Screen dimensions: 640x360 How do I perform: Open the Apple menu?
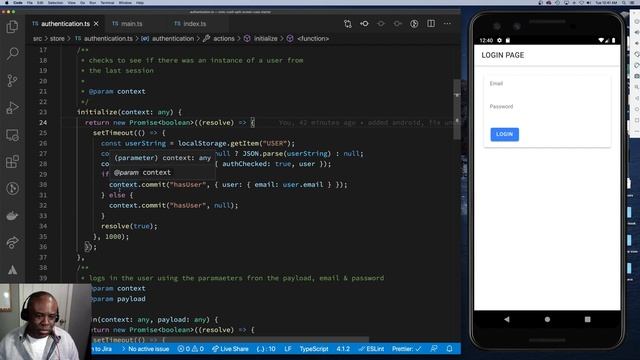pyautogui.click(x=6, y=2)
